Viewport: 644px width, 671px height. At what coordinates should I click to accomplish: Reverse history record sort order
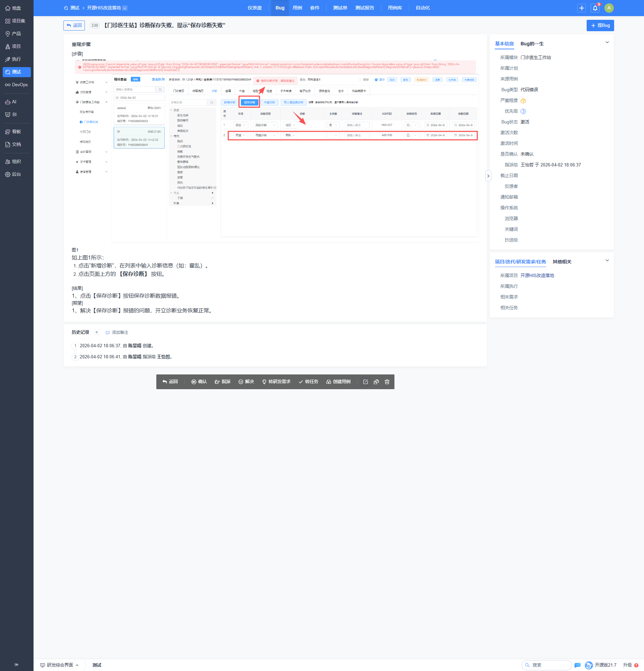(97, 332)
